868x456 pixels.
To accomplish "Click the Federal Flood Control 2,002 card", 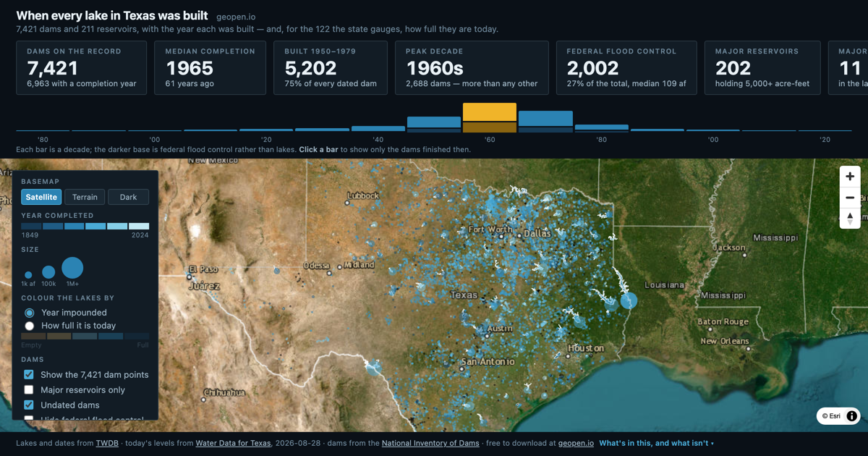I will tap(626, 68).
